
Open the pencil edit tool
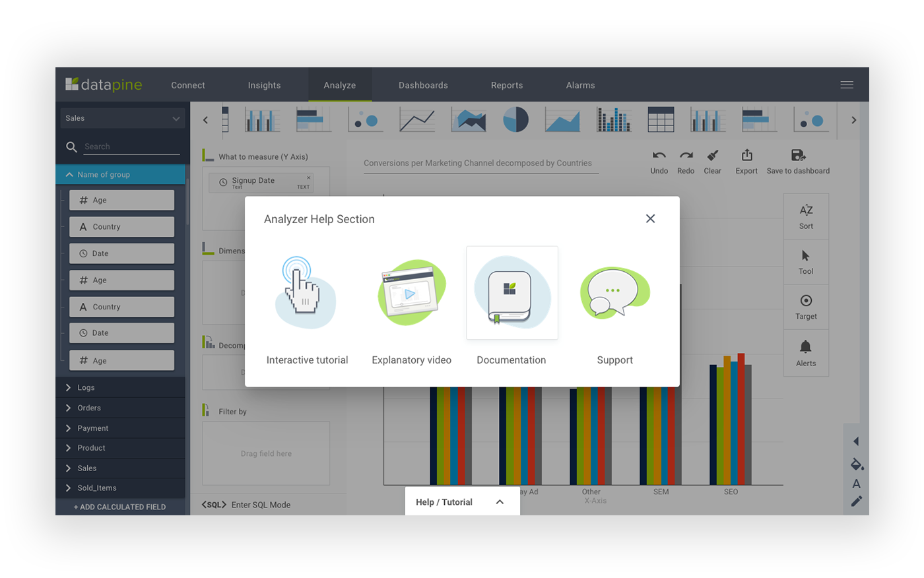tap(857, 501)
